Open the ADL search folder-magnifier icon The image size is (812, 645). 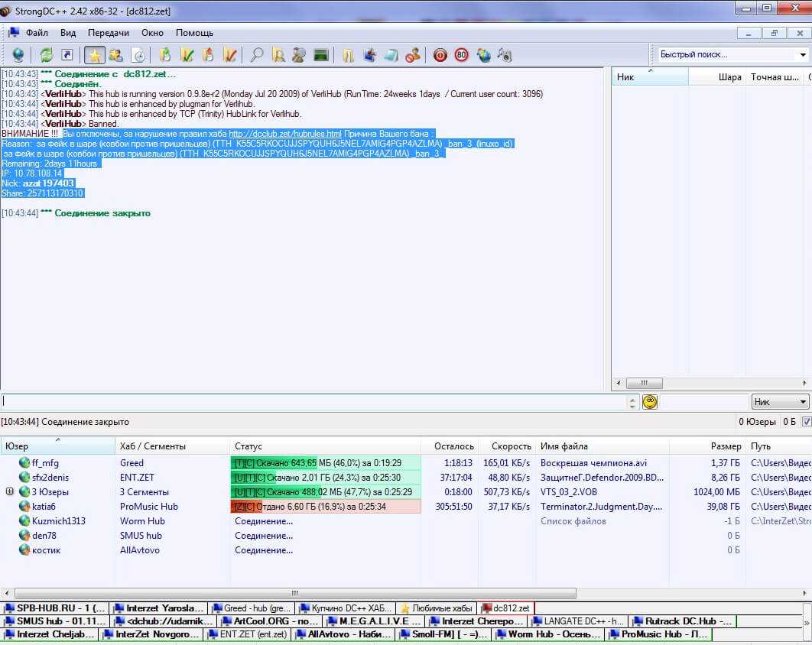coord(278,55)
